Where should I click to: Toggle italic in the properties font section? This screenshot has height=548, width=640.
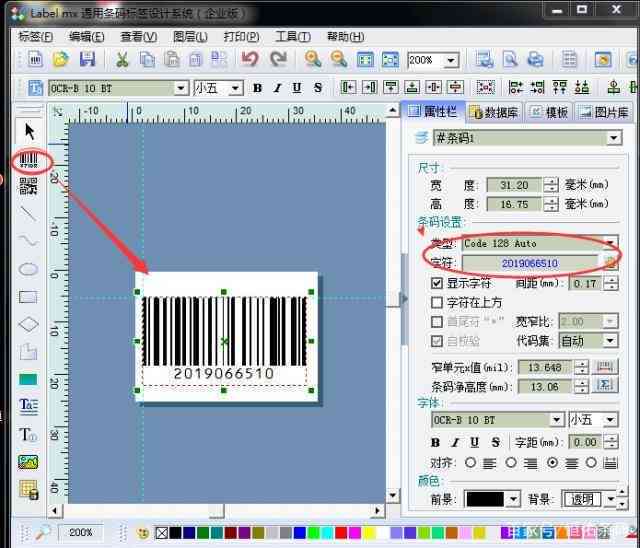455,442
